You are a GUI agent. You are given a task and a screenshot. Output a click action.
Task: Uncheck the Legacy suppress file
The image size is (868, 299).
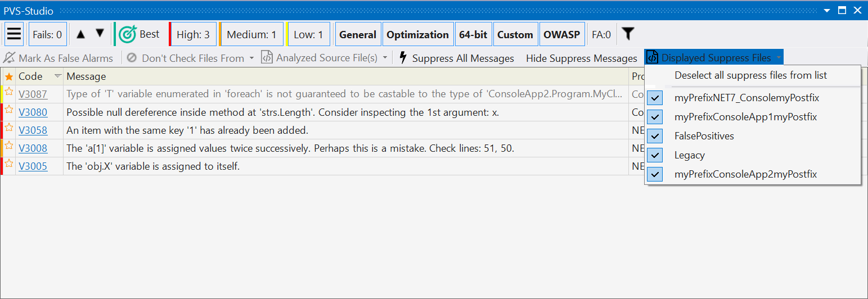pyautogui.click(x=655, y=155)
